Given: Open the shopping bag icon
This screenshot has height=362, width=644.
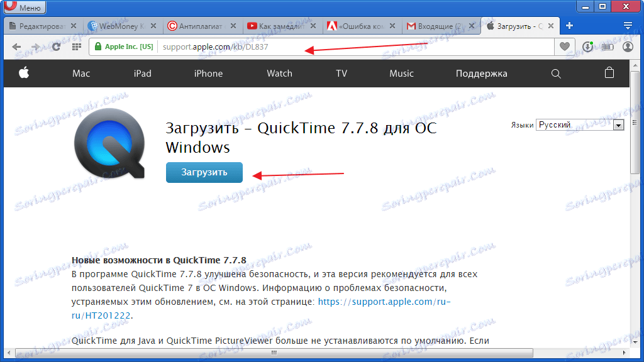Looking at the screenshot, I should coord(609,73).
